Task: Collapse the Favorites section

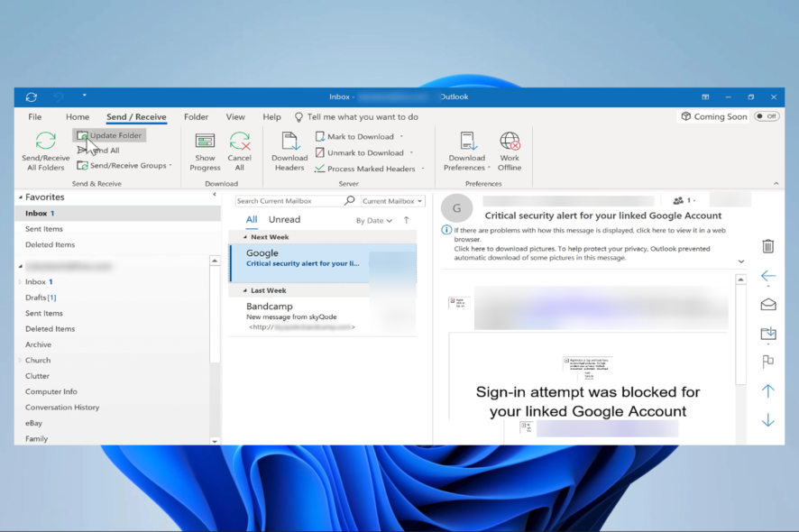Action: point(21,197)
